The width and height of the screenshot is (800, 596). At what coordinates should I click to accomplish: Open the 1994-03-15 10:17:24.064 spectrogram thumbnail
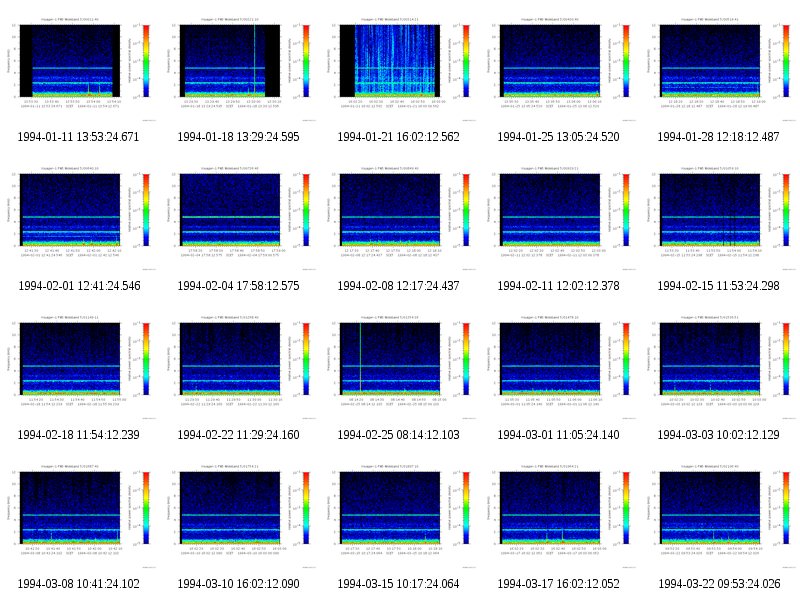pyautogui.click(x=398, y=517)
